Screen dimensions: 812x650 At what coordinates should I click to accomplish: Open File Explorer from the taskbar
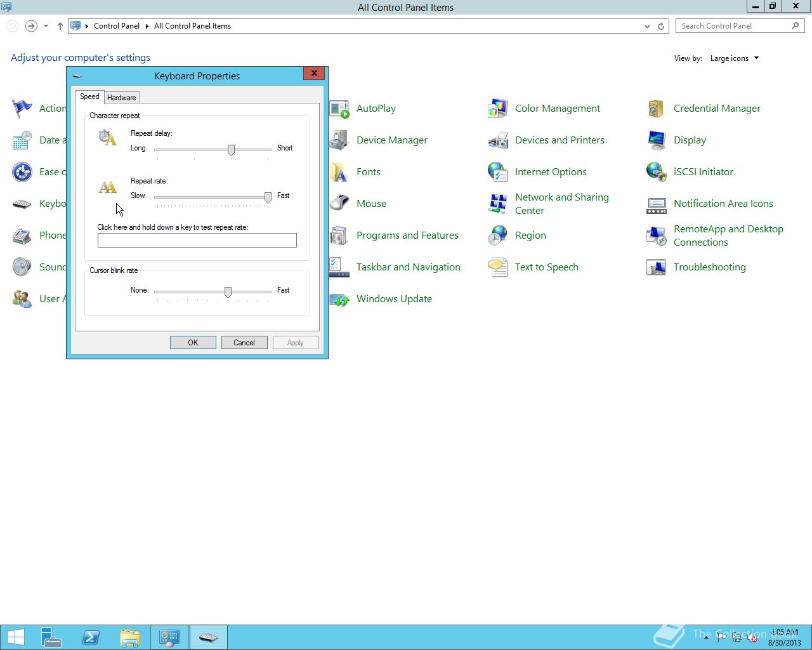tap(130, 637)
